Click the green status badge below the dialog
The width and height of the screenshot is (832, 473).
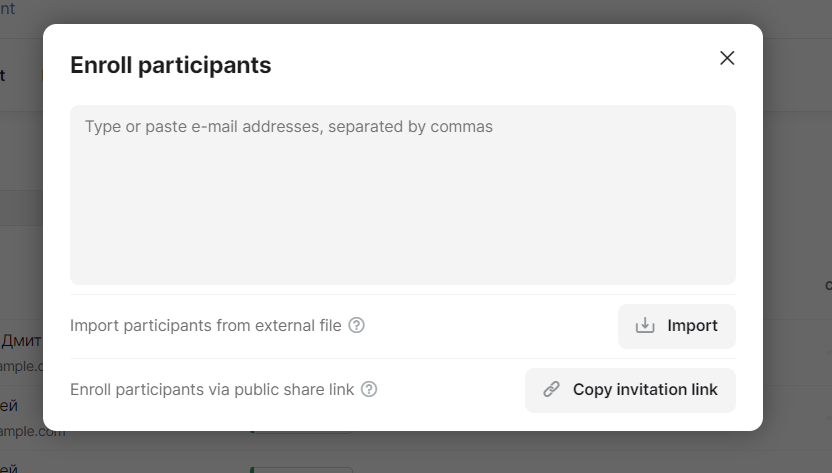point(300,469)
